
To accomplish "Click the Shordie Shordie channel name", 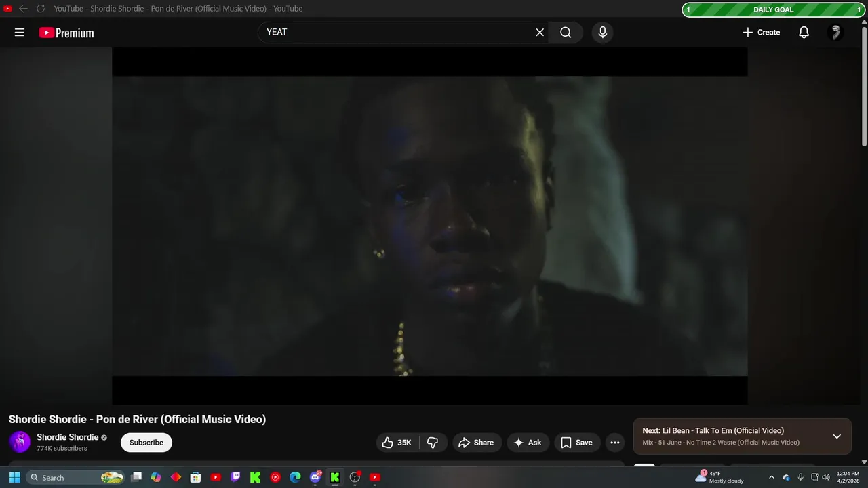I will click(x=68, y=437).
